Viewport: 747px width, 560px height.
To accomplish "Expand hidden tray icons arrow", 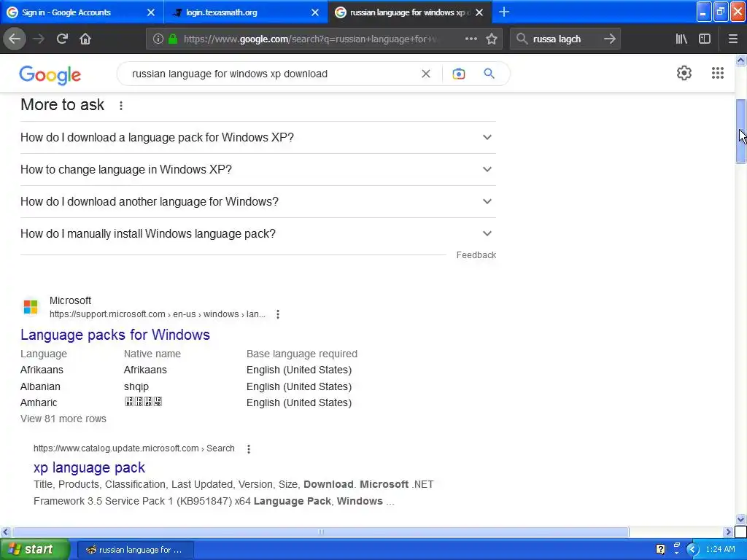I will pyautogui.click(x=692, y=550).
